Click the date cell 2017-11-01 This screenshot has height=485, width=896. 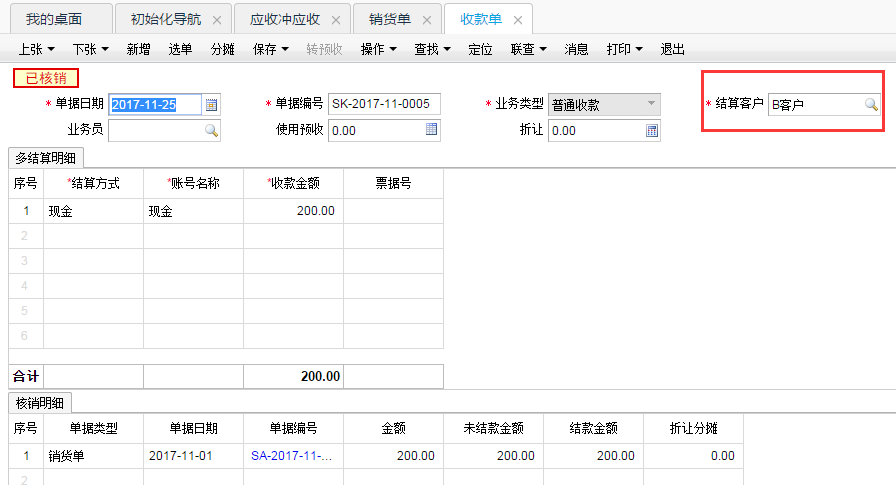(193, 456)
